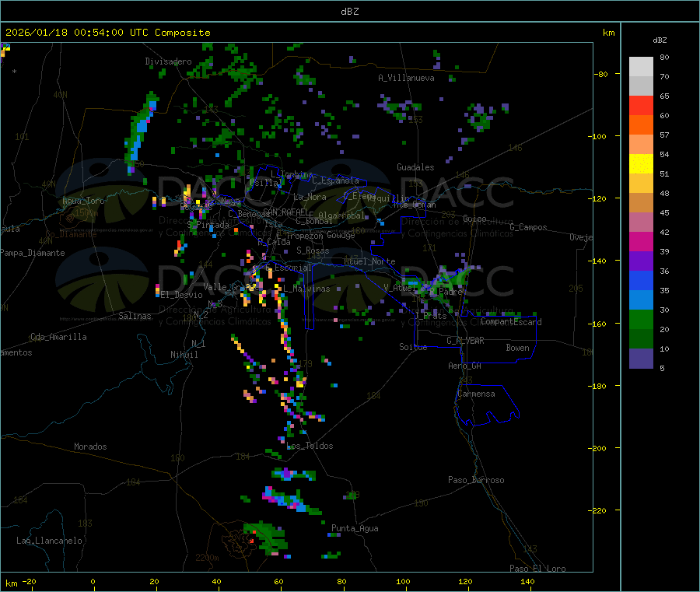The width and height of the screenshot is (700, 592).
Task: Click the Los_Toldos location label
Action: [x=310, y=446]
